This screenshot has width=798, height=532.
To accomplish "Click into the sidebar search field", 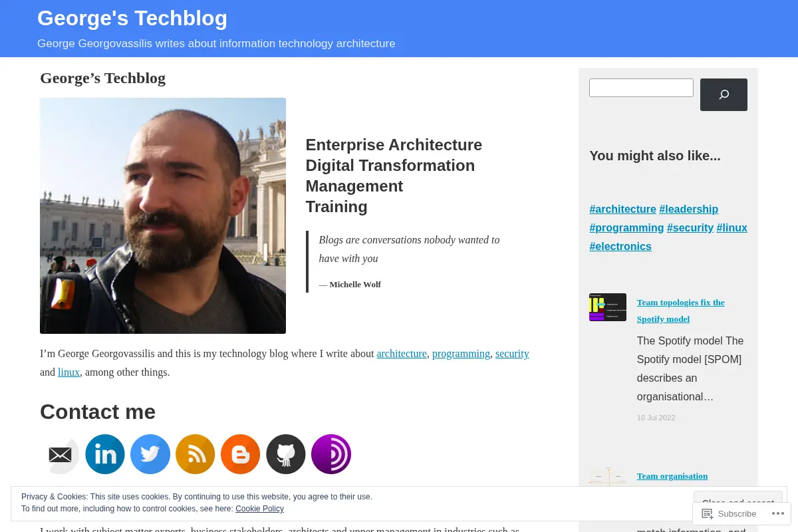I will click(641, 88).
